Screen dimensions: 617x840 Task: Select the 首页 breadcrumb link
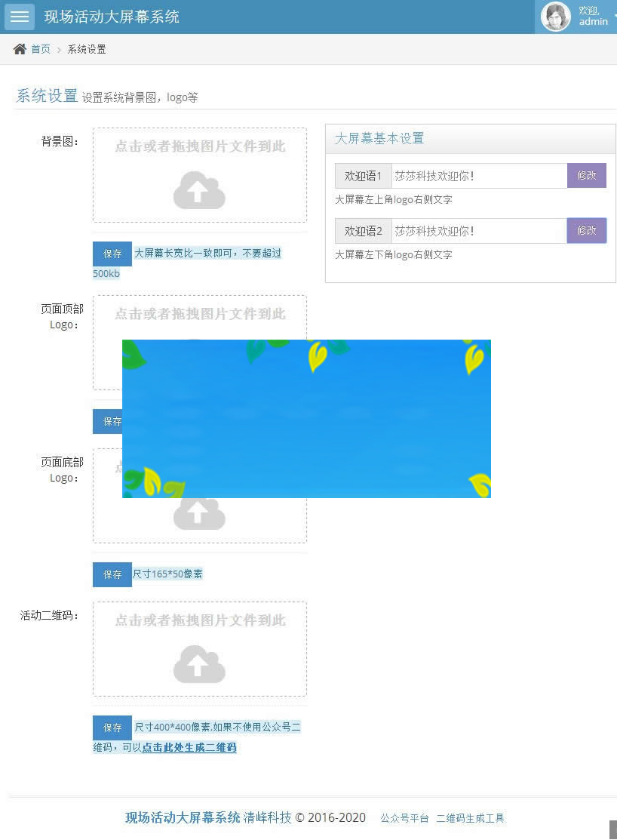(x=40, y=48)
